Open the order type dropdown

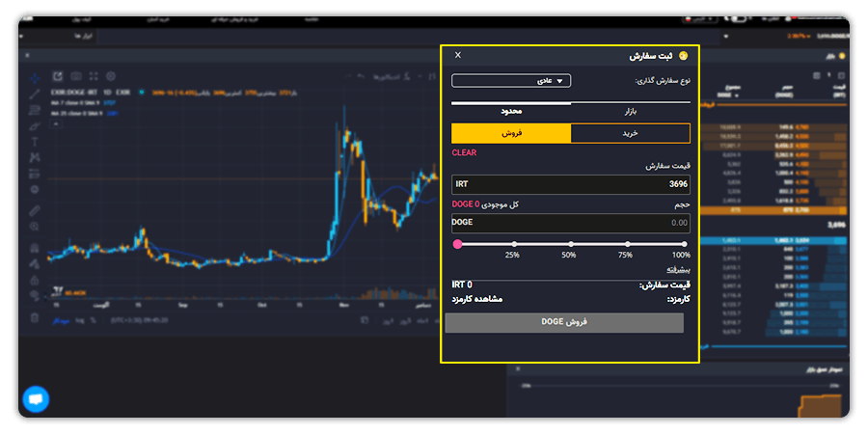click(x=511, y=81)
